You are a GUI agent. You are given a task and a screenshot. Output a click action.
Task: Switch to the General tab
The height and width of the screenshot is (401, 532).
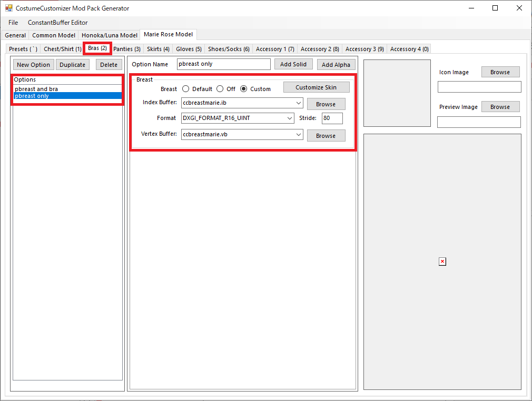coord(15,35)
